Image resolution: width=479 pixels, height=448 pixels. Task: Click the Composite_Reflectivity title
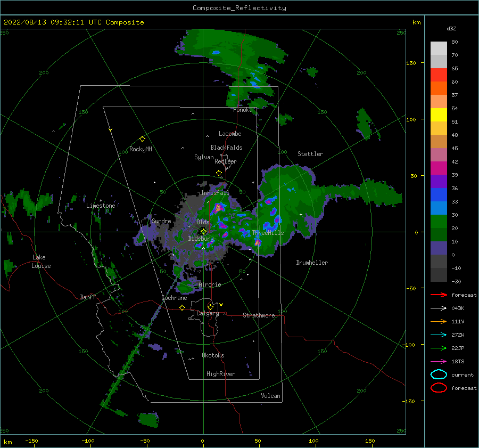(239, 8)
